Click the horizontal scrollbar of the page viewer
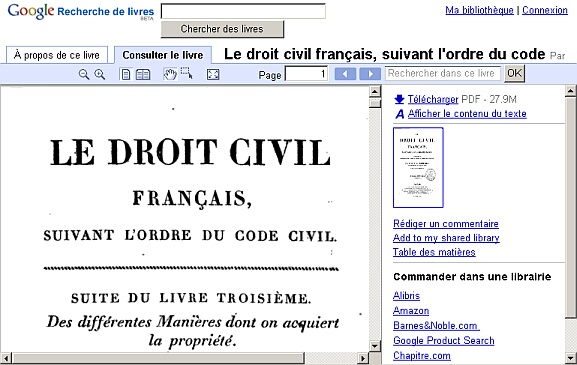 click(x=185, y=358)
